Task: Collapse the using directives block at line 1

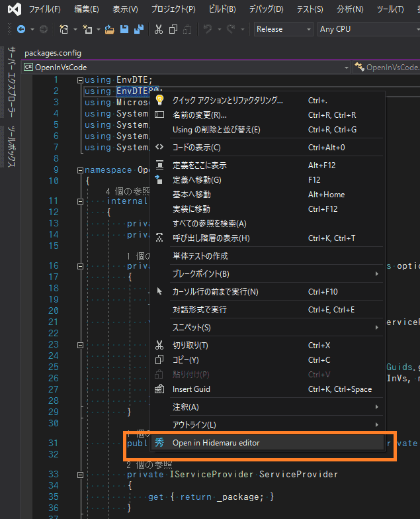Action: tap(80, 80)
